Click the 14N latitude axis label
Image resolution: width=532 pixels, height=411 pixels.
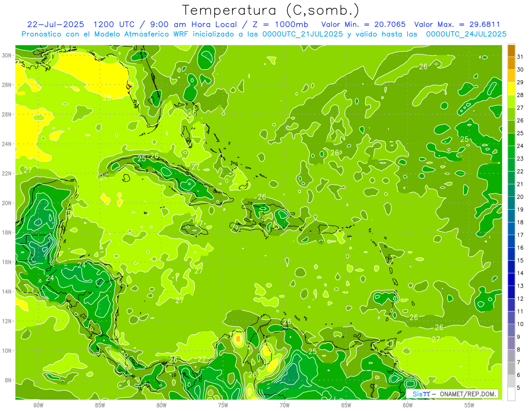coord(7,291)
